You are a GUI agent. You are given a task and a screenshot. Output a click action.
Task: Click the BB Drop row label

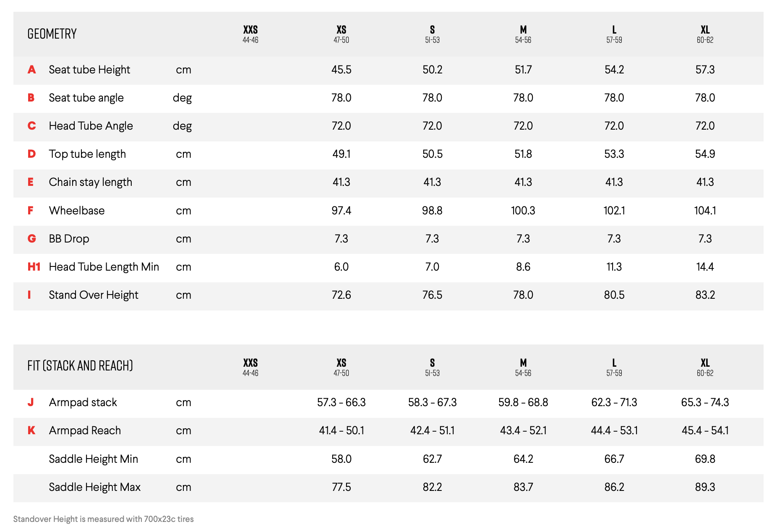tap(69, 239)
